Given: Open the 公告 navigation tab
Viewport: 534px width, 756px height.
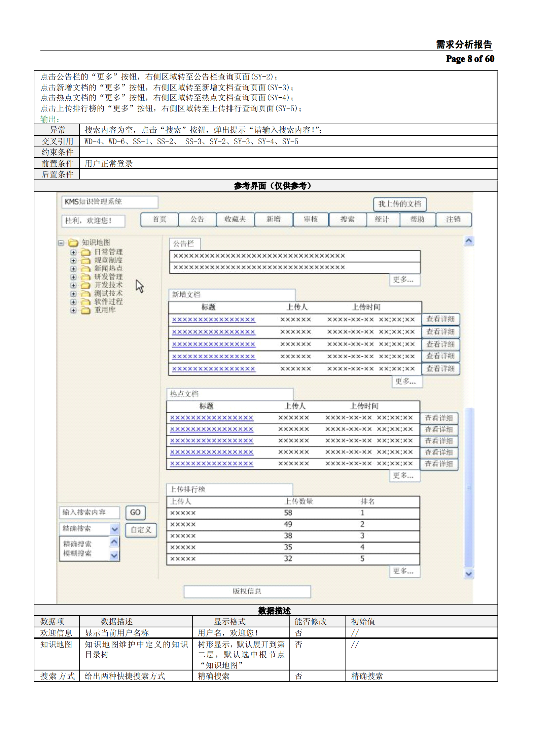Looking at the screenshot, I should (x=198, y=220).
